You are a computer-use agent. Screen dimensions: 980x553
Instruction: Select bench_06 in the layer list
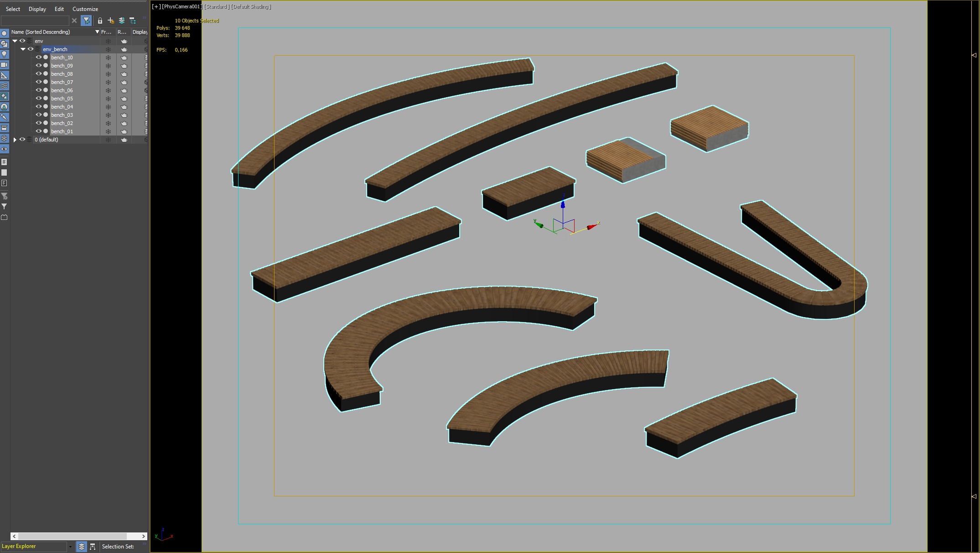(x=62, y=90)
